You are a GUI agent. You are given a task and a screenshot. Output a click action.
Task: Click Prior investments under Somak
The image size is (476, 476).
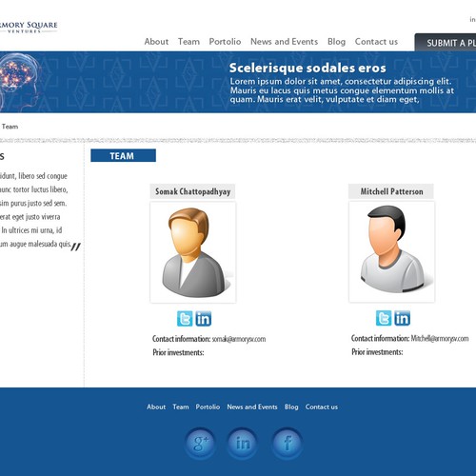[178, 352]
